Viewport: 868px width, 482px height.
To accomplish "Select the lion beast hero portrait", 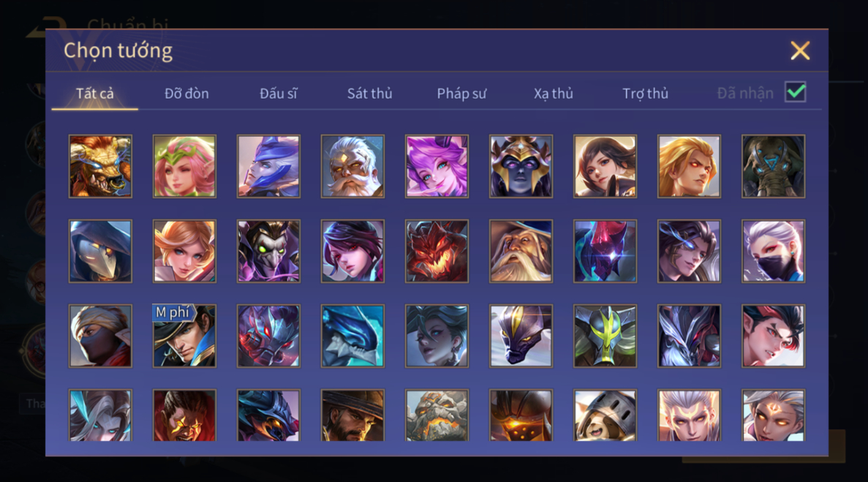I will pyautogui.click(x=100, y=166).
